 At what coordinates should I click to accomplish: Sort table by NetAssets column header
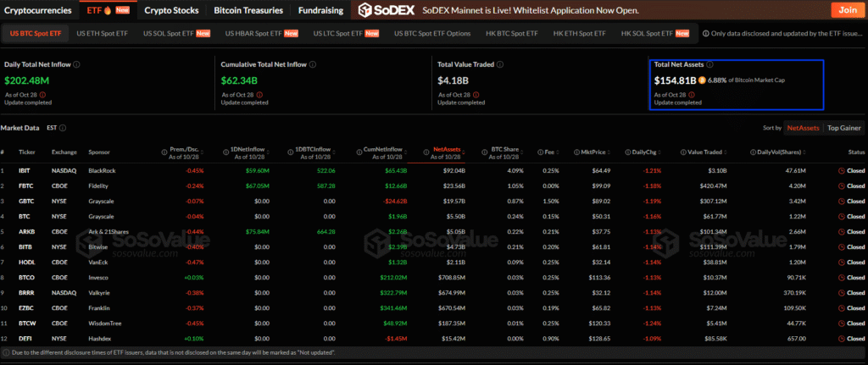click(x=447, y=150)
